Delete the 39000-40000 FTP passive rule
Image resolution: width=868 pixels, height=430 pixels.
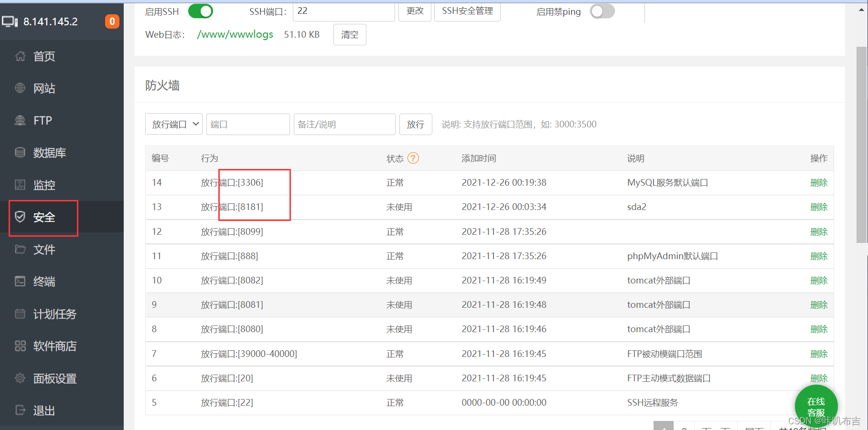click(x=819, y=354)
